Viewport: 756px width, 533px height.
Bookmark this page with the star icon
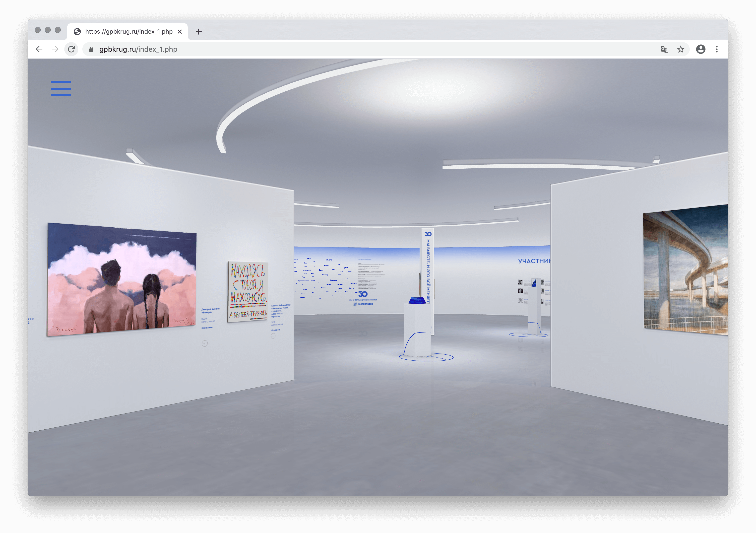681,49
